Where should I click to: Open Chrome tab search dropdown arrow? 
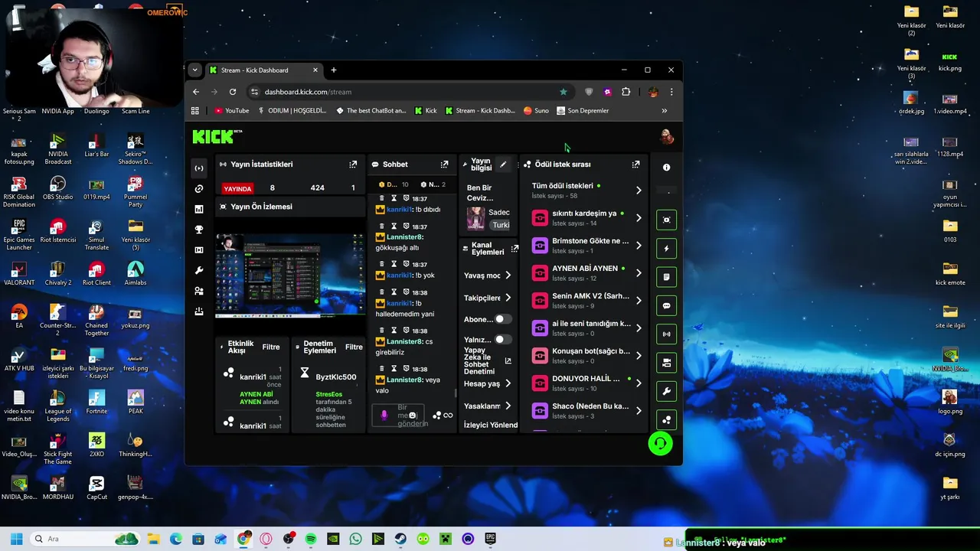click(x=194, y=70)
